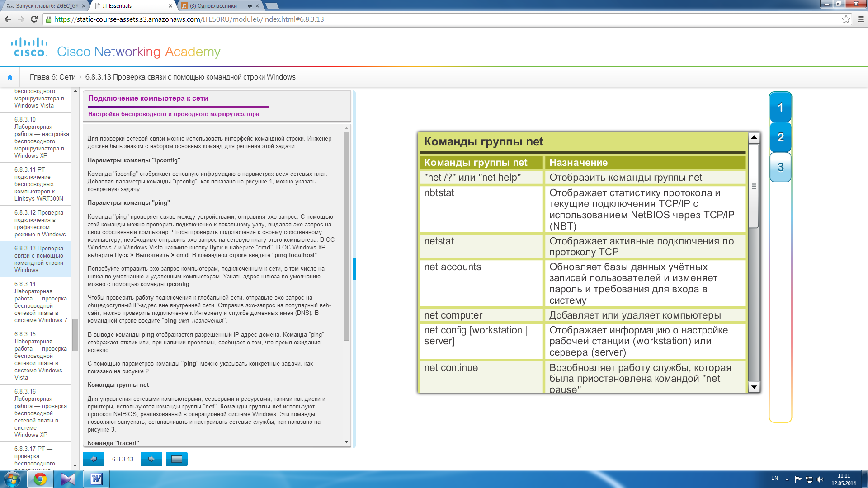This screenshot has width=868, height=488.
Task: Click the browser forward arrow
Action: point(21,19)
